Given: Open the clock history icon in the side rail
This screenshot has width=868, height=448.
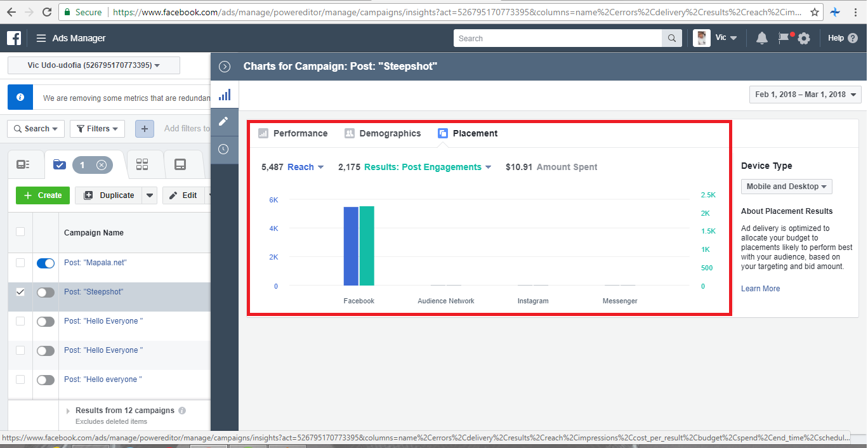Looking at the screenshot, I should coord(224,149).
